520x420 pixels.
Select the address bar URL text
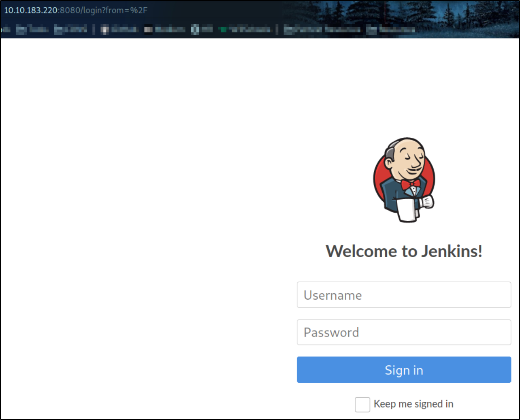tap(76, 10)
